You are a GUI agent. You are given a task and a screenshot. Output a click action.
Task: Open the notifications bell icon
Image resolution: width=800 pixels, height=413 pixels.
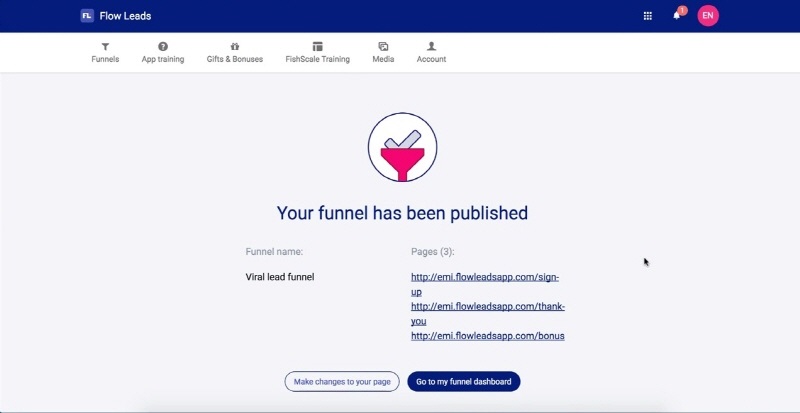pos(677,15)
